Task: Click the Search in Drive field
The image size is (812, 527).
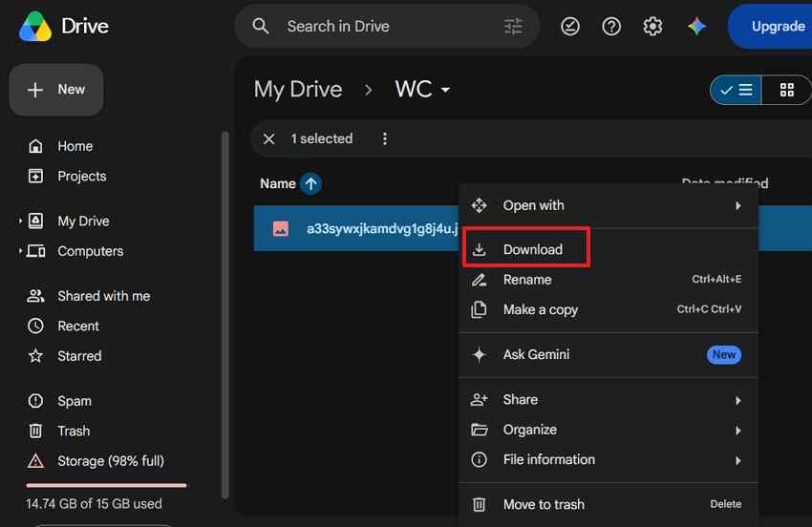Action: click(x=388, y=27)
